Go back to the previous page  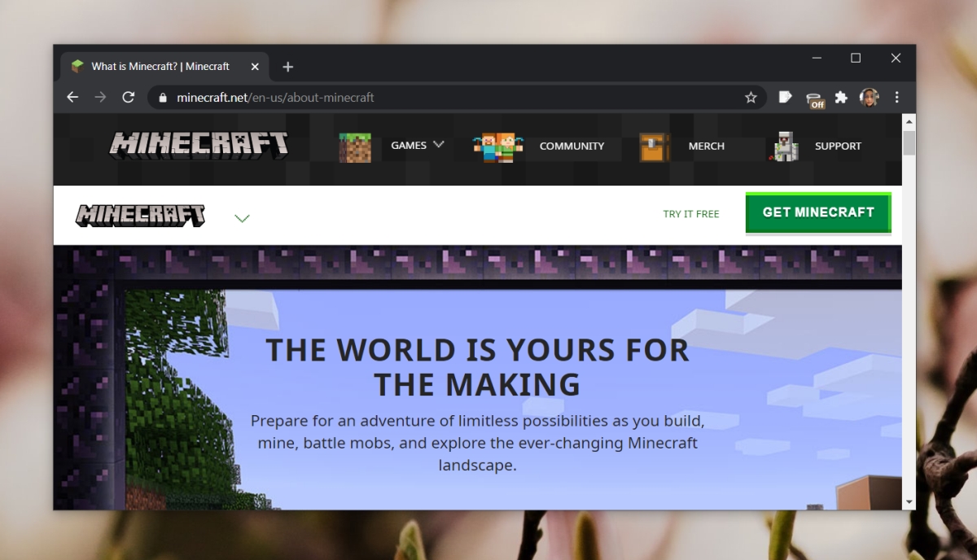(x=72, y=98)
